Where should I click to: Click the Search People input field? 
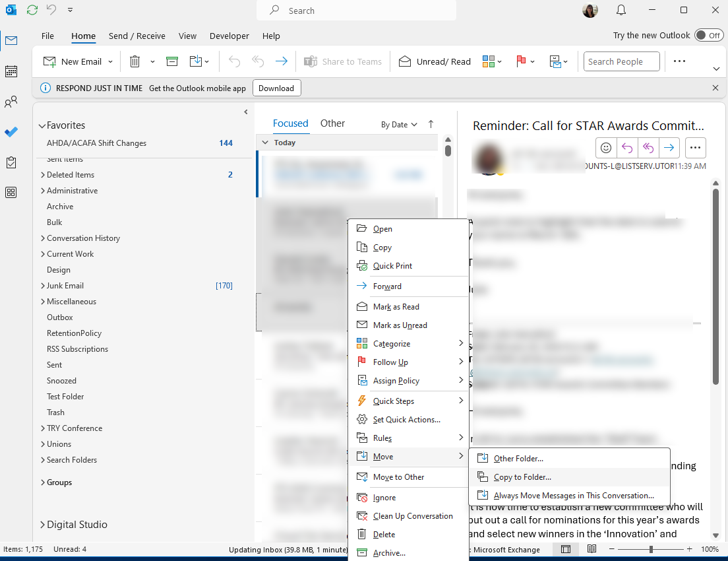[x=621, y=61]
